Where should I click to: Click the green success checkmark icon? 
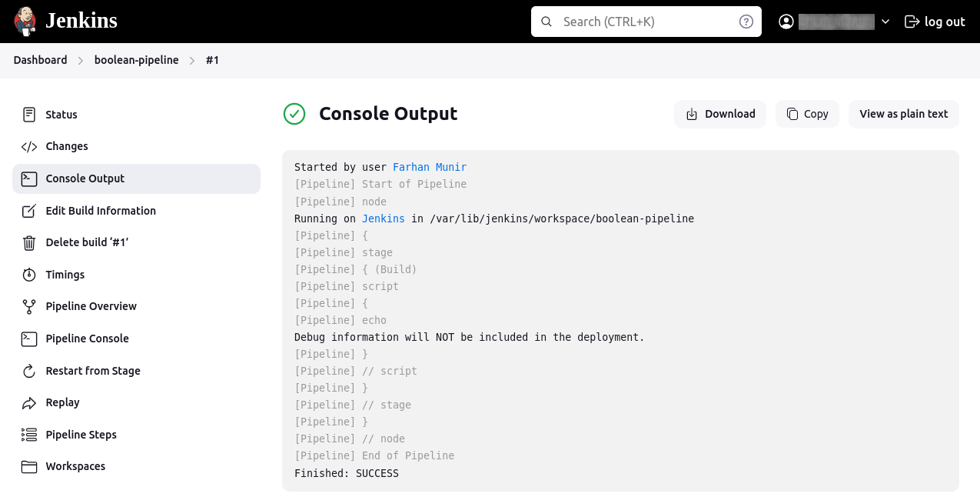click(x=294, y=114)
